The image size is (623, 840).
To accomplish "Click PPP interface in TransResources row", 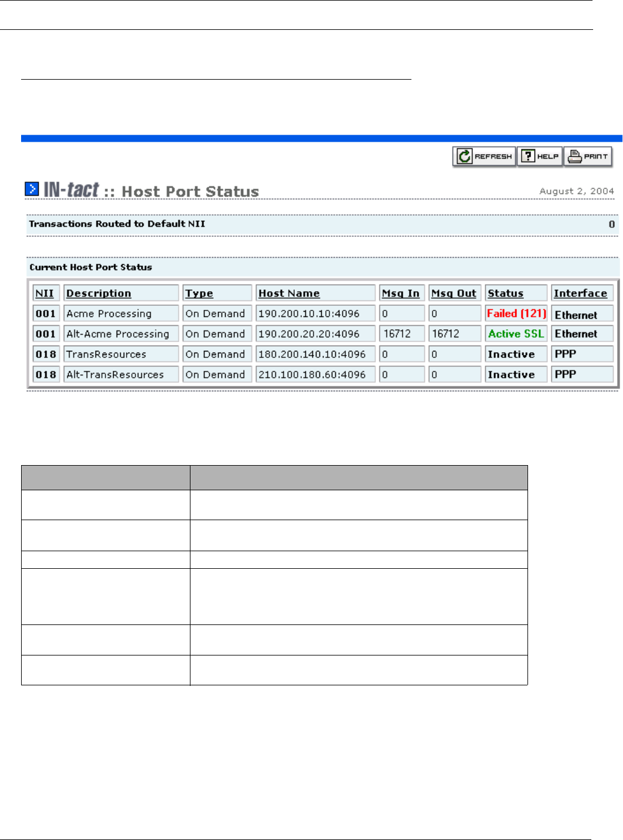I will pyautogui.click(x=566, y=354).
